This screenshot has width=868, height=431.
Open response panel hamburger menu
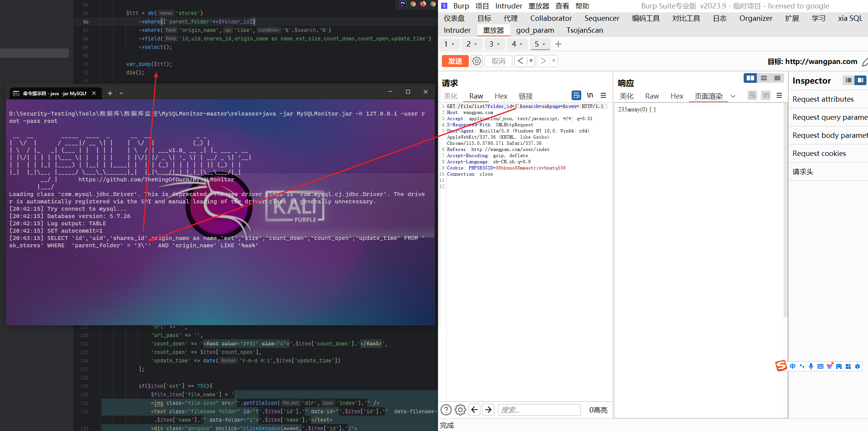tap(779, 95)
